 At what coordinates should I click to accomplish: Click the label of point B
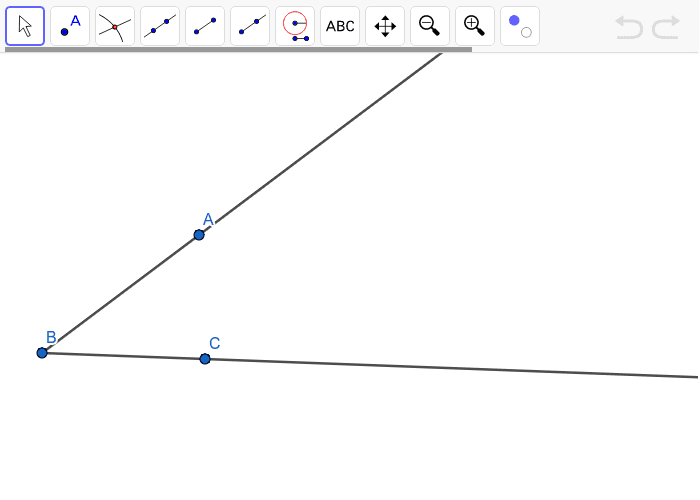point(51,337)
